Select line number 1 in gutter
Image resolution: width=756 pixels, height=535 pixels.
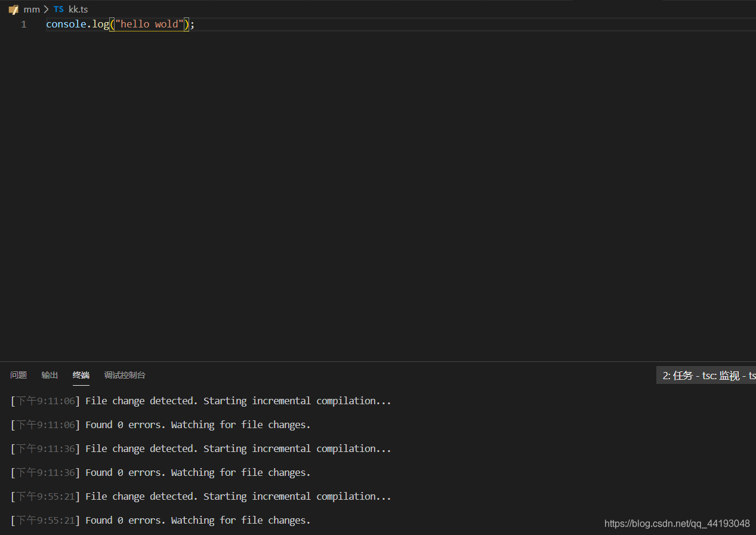pyautogui.click(x=24, y=24)
